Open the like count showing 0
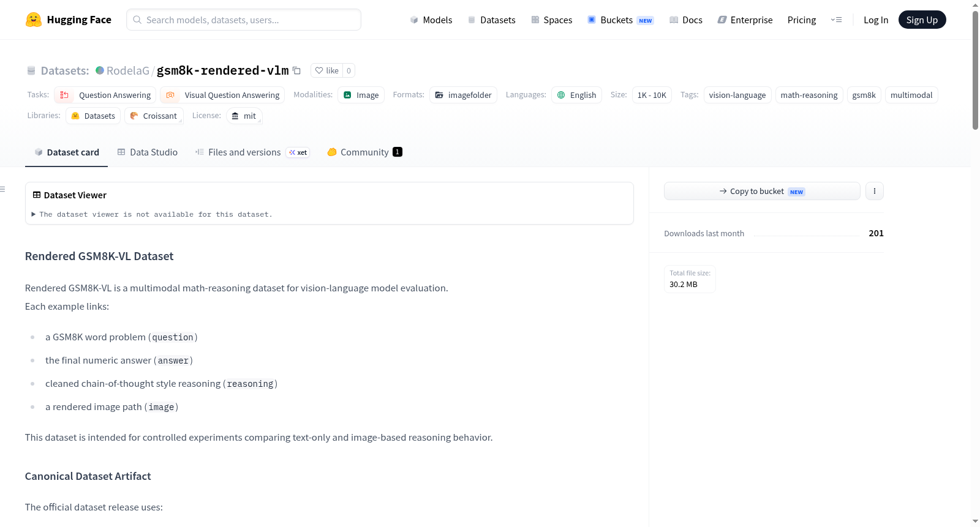The width and height of the screenshot is (980, 527). 349,70
